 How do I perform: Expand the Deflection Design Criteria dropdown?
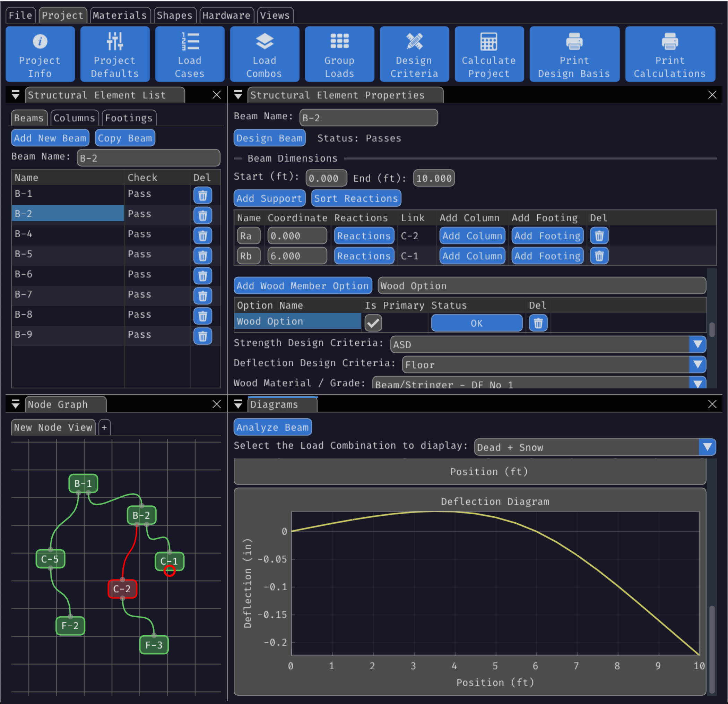[697, 364]
